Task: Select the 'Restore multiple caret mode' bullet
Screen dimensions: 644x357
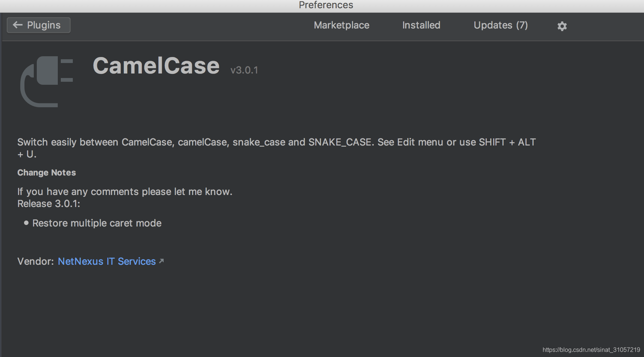Action: [97, 223]
